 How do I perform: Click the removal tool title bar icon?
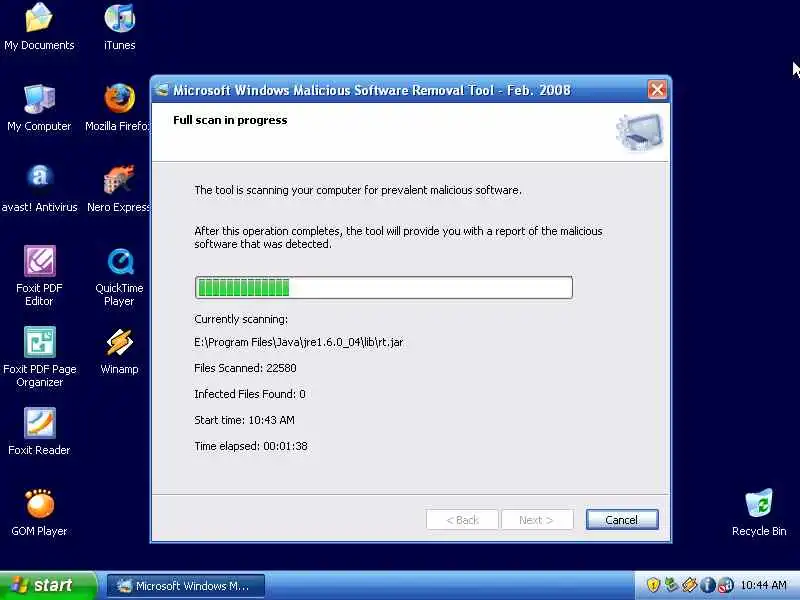[162, 90]
